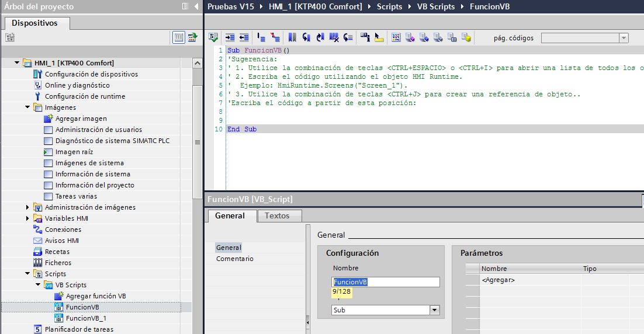Click the table with green arrow icon
Viewport: 644px width, 334px height.
[193, 37]
